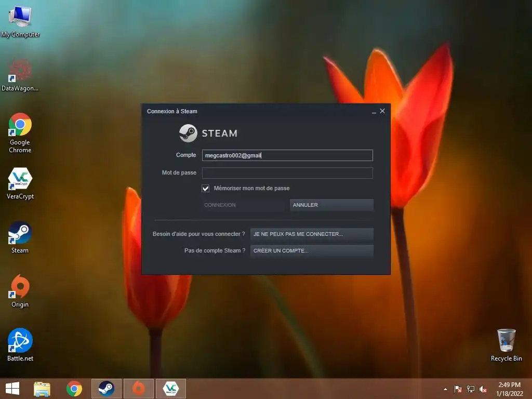Select the Steam taskbar button
Viewport: 532px width, 399px height.
pos(106,389)
